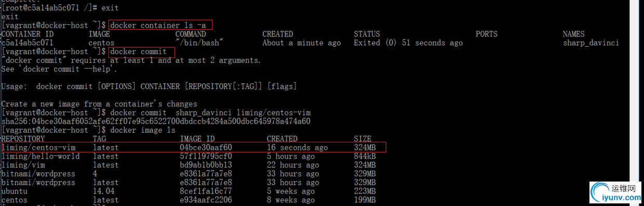Viewport: 644px width, 206px height.
Task: Click bitnami/wordpress row with tag 4
Action: [38, 174]
